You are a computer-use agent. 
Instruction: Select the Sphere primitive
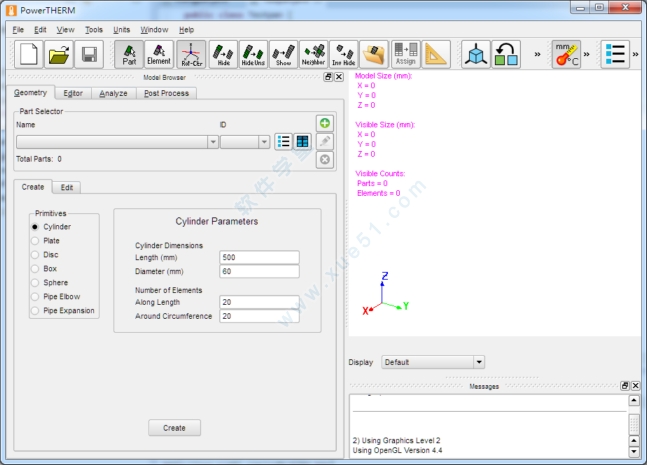[x=50, y=283]
